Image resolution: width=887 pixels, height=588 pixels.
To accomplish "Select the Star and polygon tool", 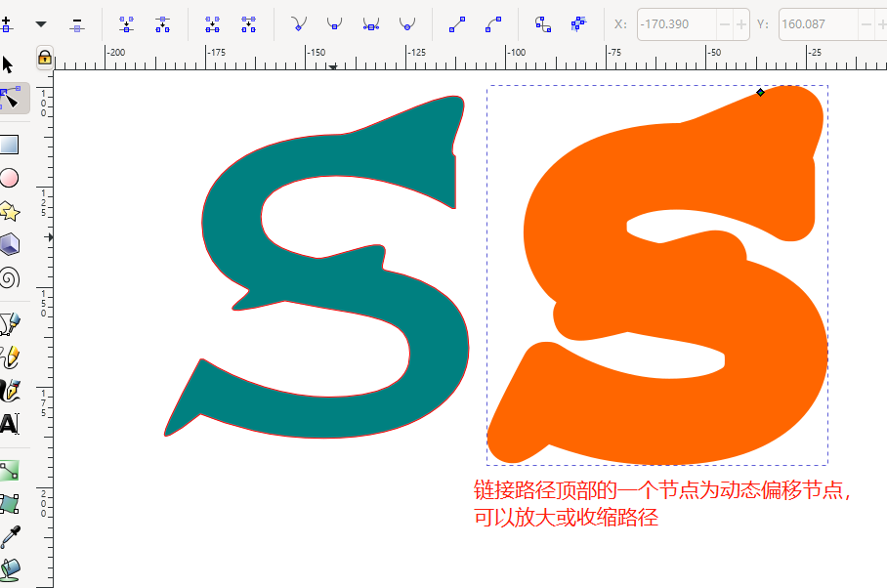I will [10, 211].
